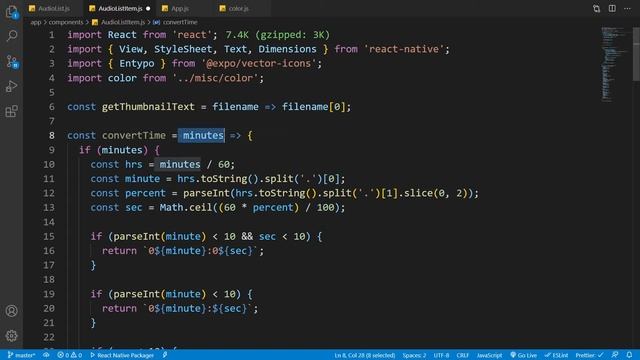Click the Open Changes icon in editor toolbar

596,8
